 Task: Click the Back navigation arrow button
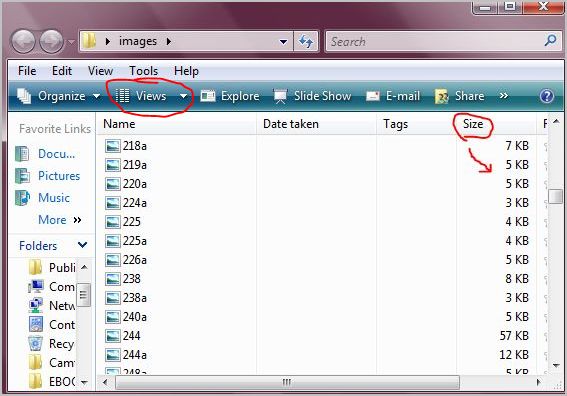coord(24,42)
